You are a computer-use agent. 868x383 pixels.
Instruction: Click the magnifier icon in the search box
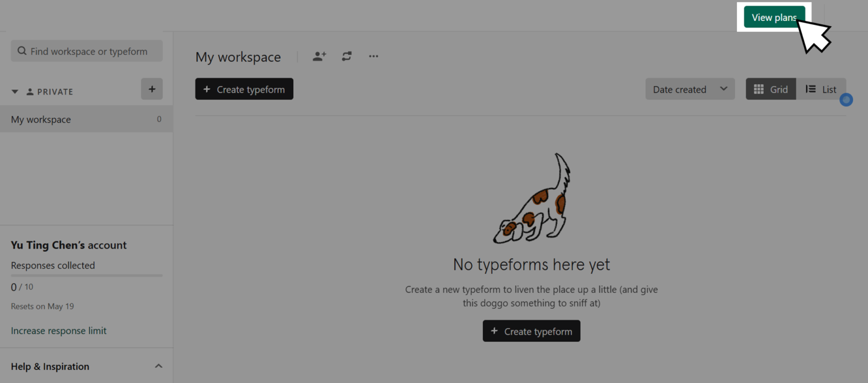(22, 51)
